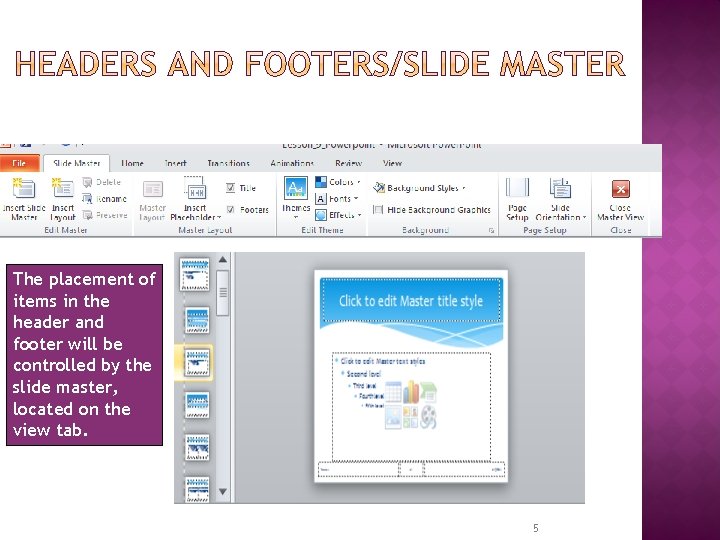Click the Insert Layout icon
The width and height of the screenshot is (720, 540).
(63, 189)
